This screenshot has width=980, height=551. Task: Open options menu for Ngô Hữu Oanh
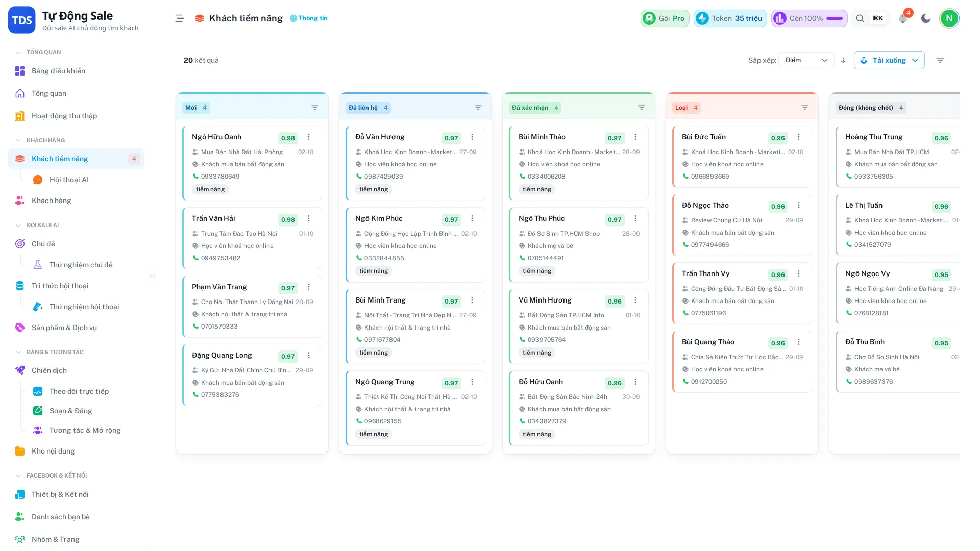coord(309,137)
